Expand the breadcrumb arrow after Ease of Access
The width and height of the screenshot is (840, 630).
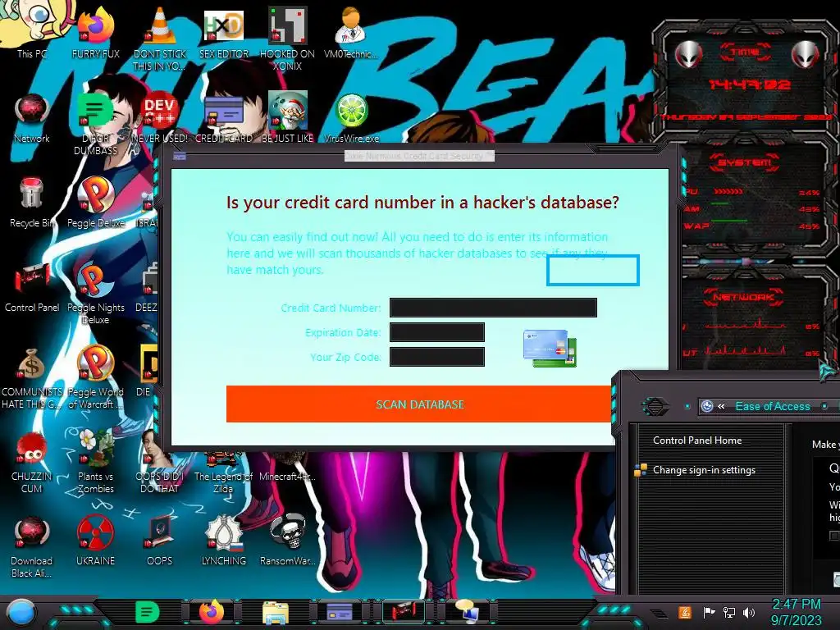(x=824, y=406)
